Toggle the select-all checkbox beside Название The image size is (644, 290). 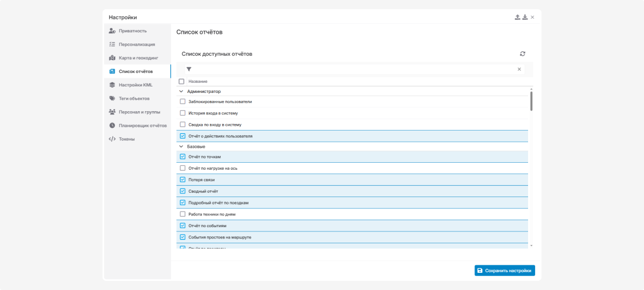tap(181, 82)
